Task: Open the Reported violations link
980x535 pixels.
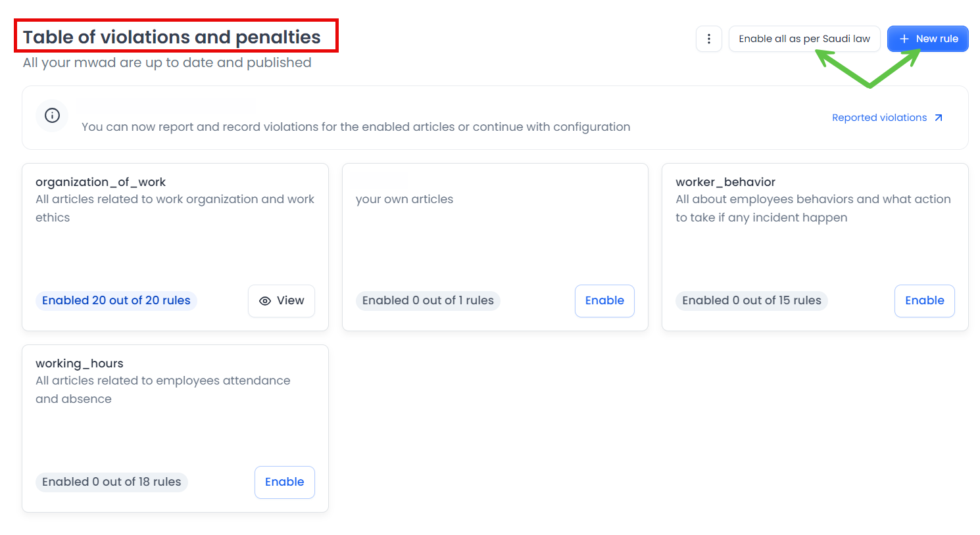Action: (879, 118)
